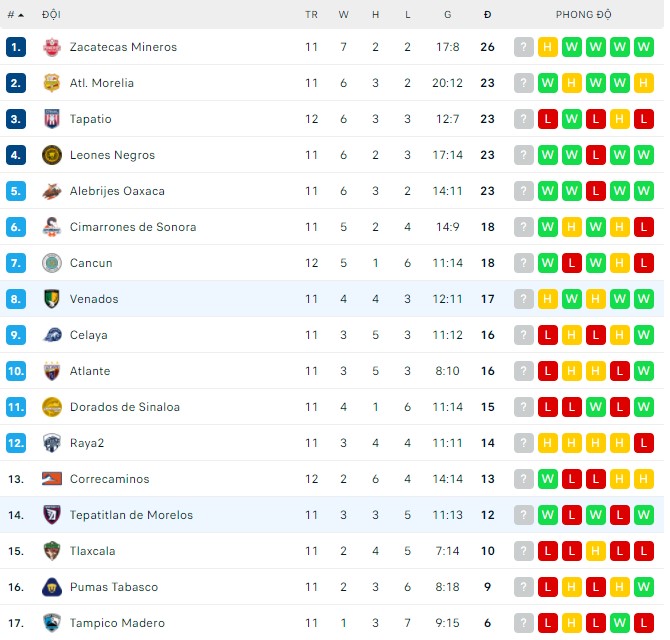The width and height of the screenshot is (670, 640).
Task: Click the ĐỘI team column header
Action: [51, 15]
